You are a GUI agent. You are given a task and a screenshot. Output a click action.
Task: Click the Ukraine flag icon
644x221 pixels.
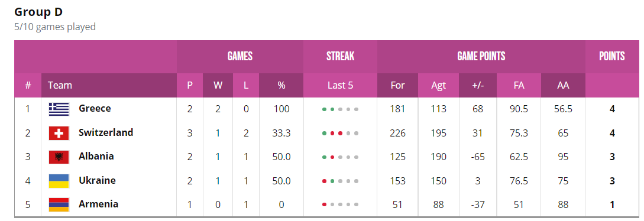point(59,180)
